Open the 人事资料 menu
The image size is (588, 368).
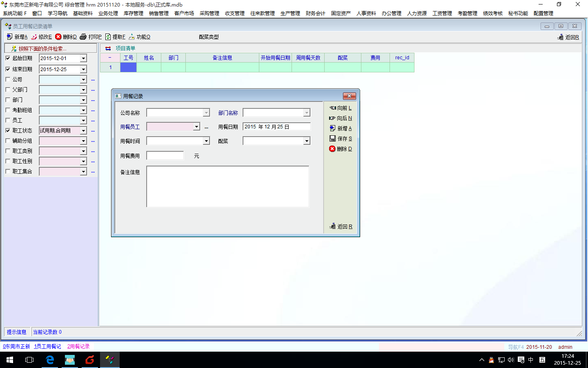point(366,13)
